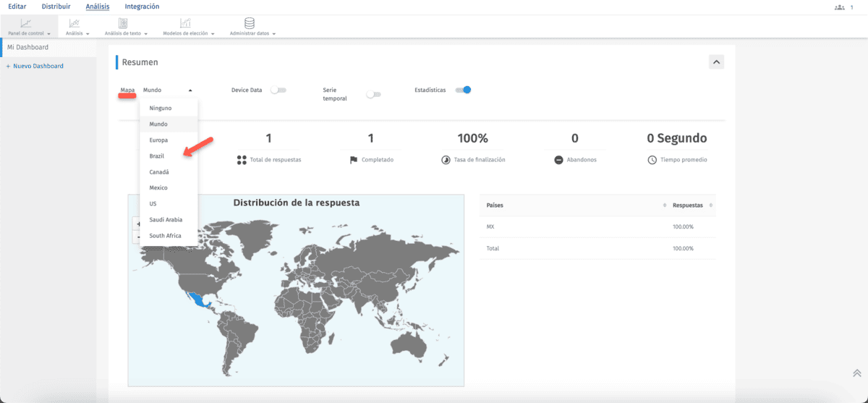Image resolution: width=868 pixels, height=403 pixels.
Task: Click the Tiempo promedio clock icon
Action: pyautogui.click(x=652, y=160)
